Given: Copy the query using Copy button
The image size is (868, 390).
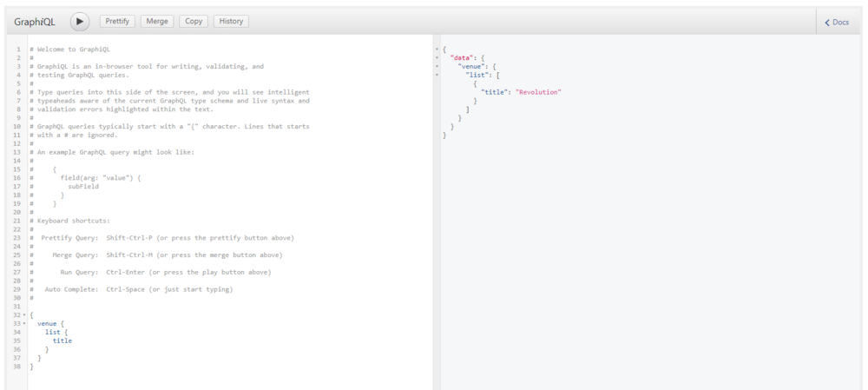Looking at the screenshot, I should click(194, 22).
